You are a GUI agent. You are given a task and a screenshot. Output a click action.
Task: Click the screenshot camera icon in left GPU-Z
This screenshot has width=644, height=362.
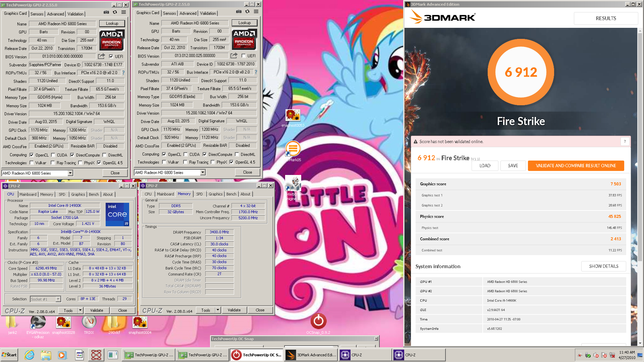(106, 12)
